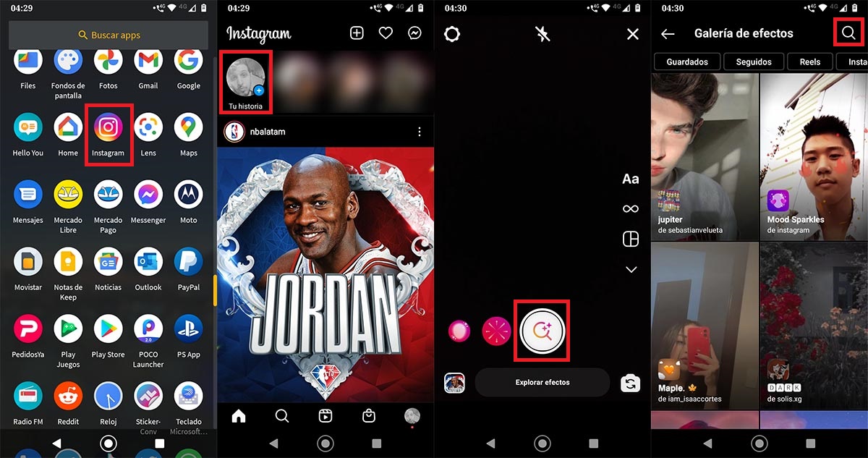Launch the POCO Launcher app
Screen dimensions: 868x458
(148, 328)
